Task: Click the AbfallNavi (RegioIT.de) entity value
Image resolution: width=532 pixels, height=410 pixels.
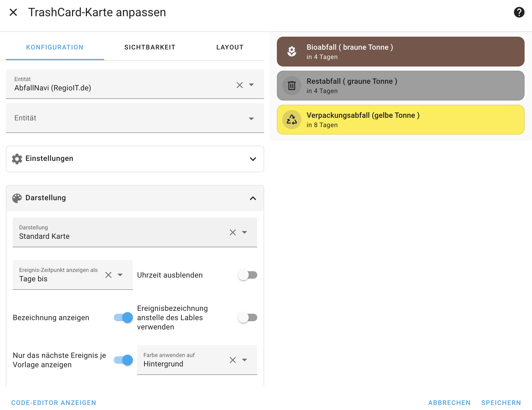Action: (53, 88)
